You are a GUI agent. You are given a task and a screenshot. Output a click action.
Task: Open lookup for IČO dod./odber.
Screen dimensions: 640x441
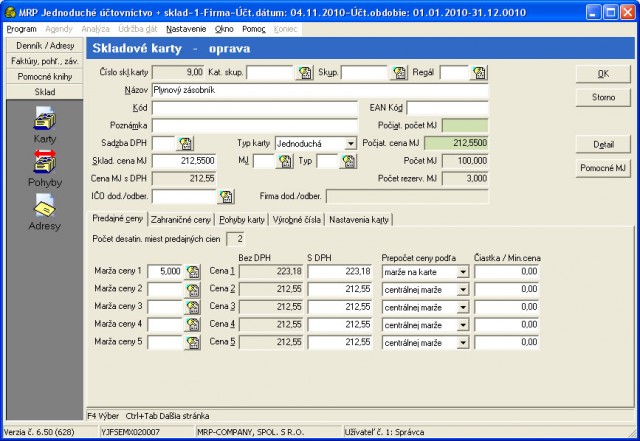(226, 196)
